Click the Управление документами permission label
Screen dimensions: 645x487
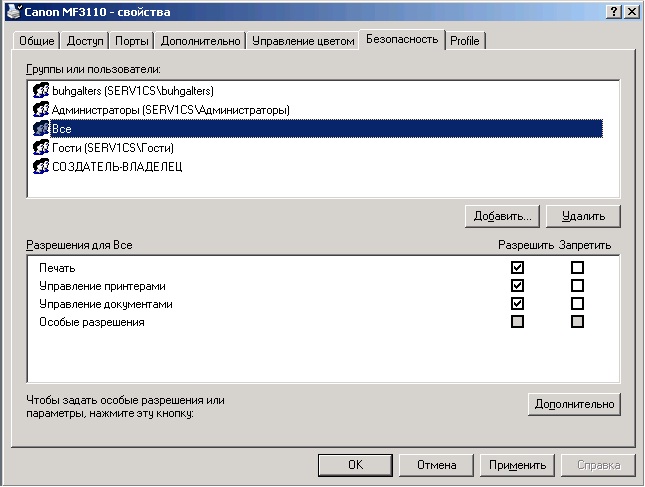pos(106,304)
